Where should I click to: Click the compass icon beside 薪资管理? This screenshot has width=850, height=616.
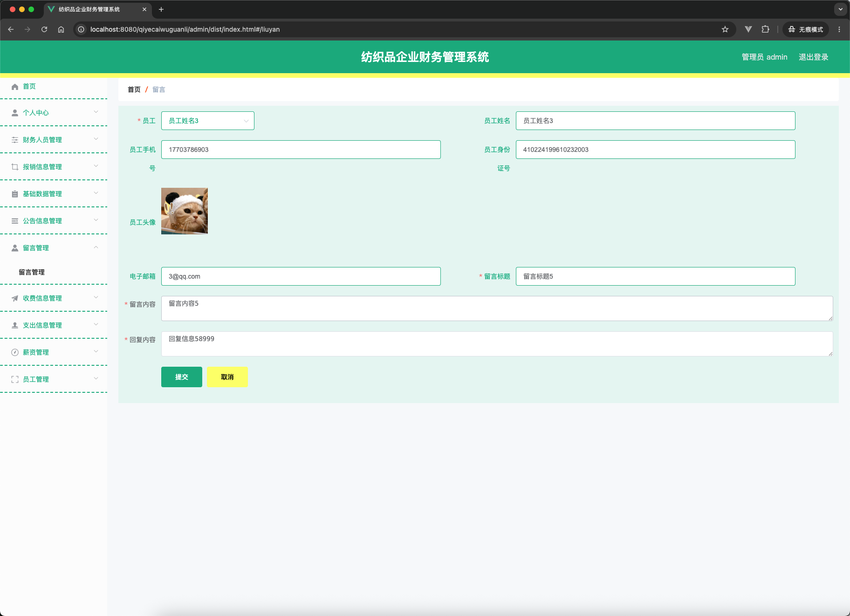15,352
